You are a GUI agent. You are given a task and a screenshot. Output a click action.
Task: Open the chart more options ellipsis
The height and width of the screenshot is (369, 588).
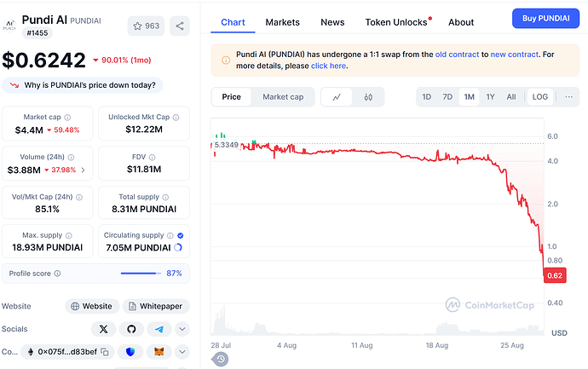[569, 97]
